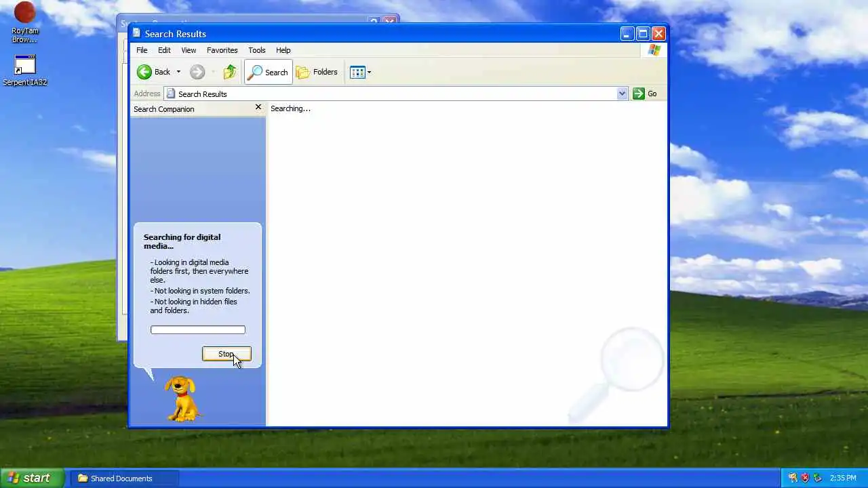Expand the Back history dropdown arrow
The width and height of the screenshot is (868, 488).
[178, 72]
